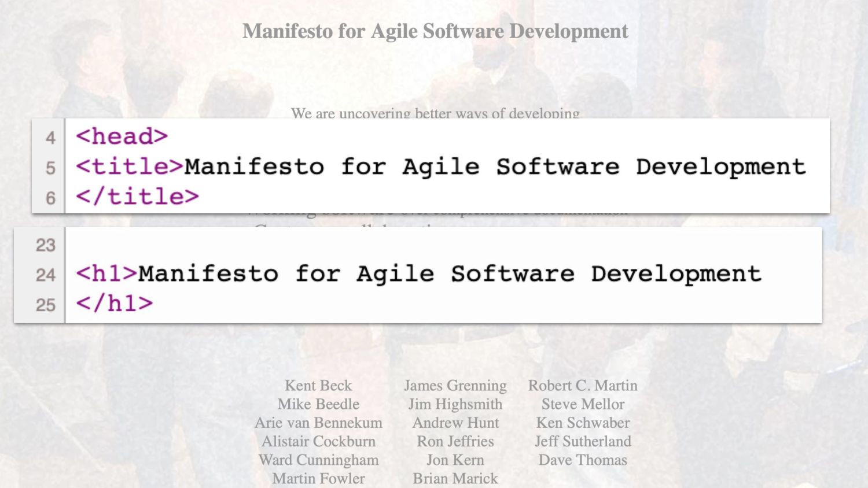868x488 pixels.
Task: Click the name 'Jim Highsmith'
Action: [x=455, y=404]
